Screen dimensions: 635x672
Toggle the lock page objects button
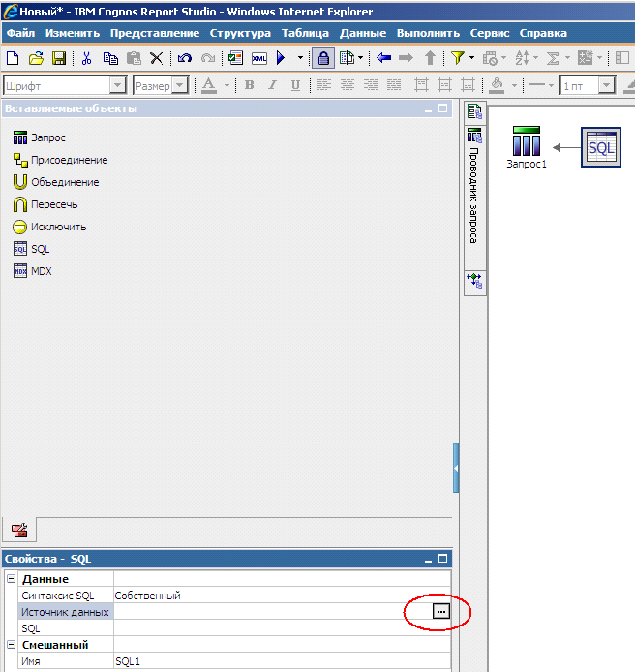pos(323,58)
